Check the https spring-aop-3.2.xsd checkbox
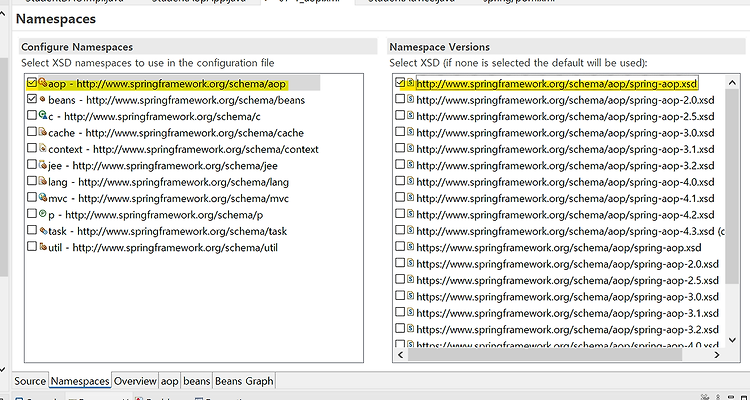This screenshot has width=750, height=400. coord(400,328)
